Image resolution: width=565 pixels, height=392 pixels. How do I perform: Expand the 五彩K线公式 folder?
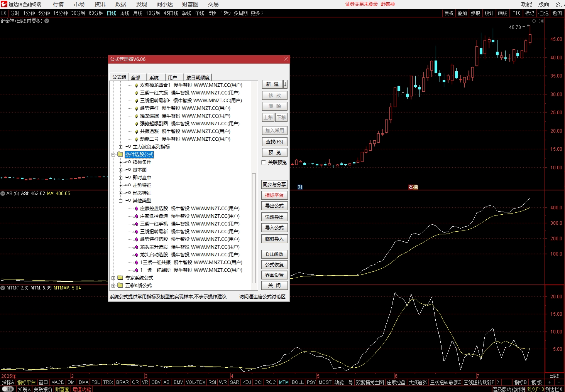(x=113, y=286)
